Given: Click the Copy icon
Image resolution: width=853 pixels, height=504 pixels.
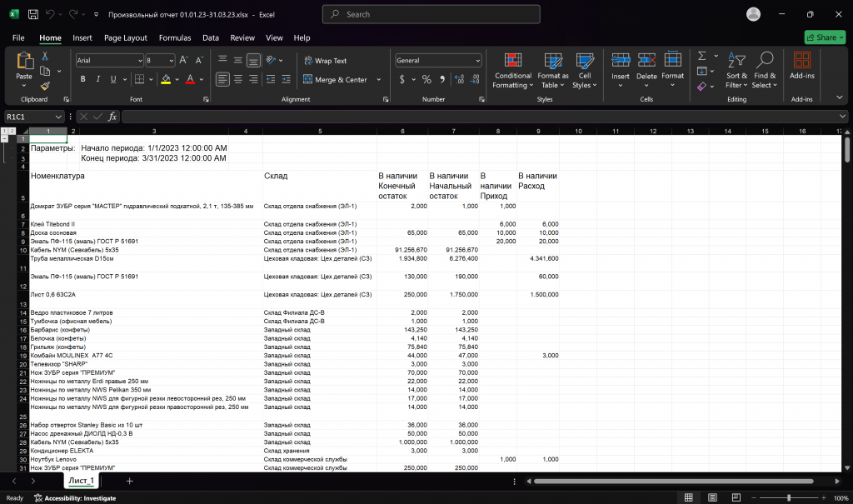Looking at the screenshot, I should (45, 72).
